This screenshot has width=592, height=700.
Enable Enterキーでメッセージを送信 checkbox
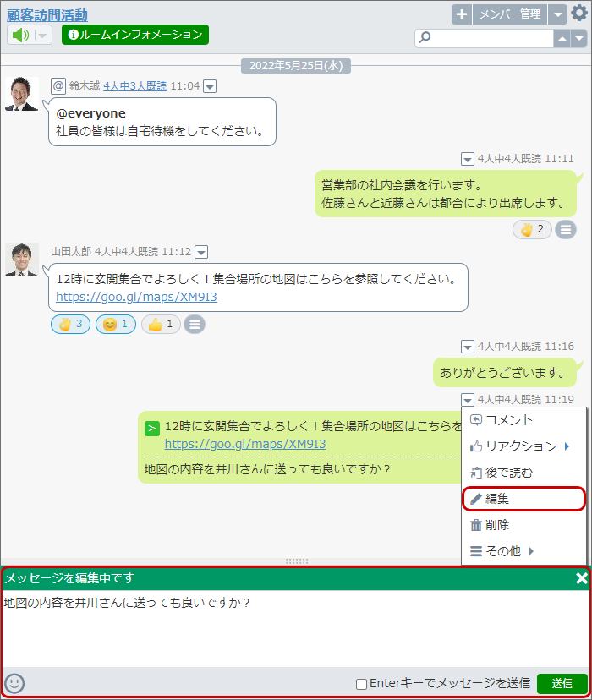pos(361,684)
